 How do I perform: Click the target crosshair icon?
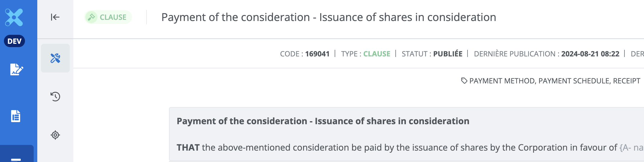55,135
